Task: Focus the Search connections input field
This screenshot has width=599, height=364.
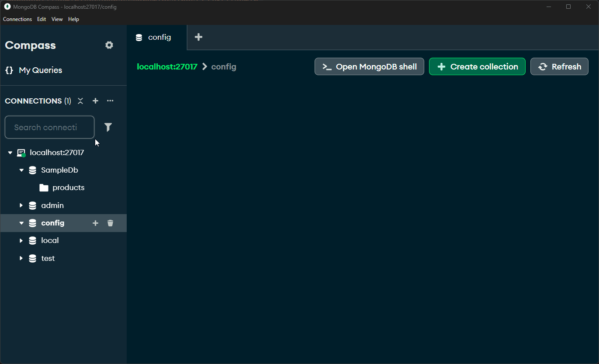Action: click(49, 127)
